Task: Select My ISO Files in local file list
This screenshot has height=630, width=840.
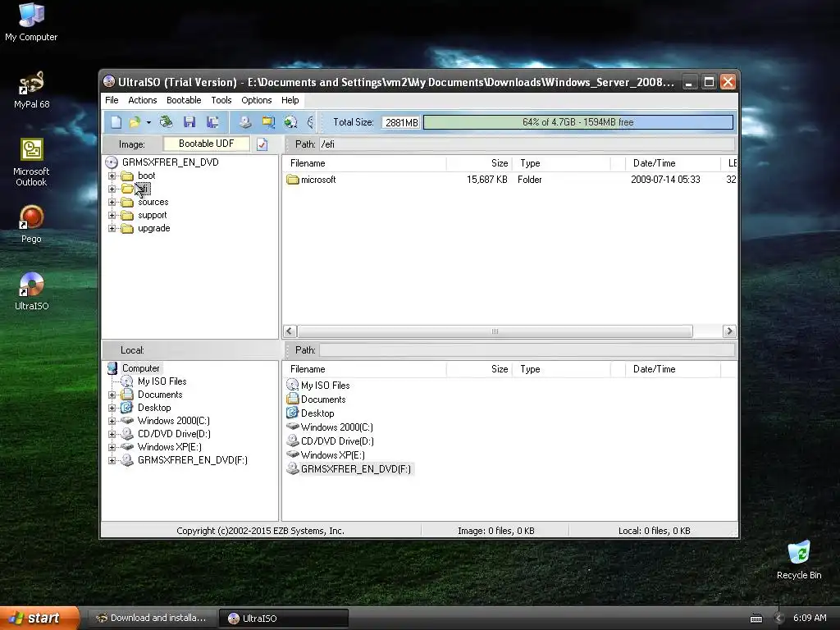Action: pyautogui.click(x=325, y=386)
